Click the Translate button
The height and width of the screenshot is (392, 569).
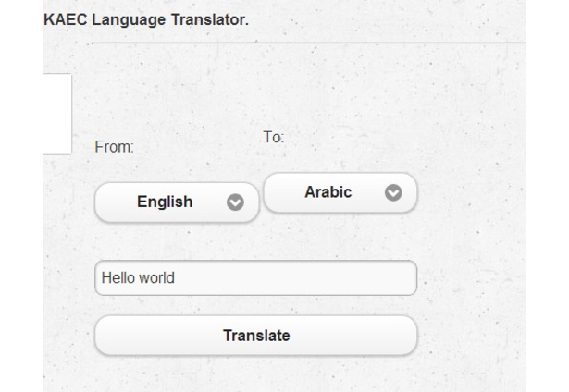256,336
